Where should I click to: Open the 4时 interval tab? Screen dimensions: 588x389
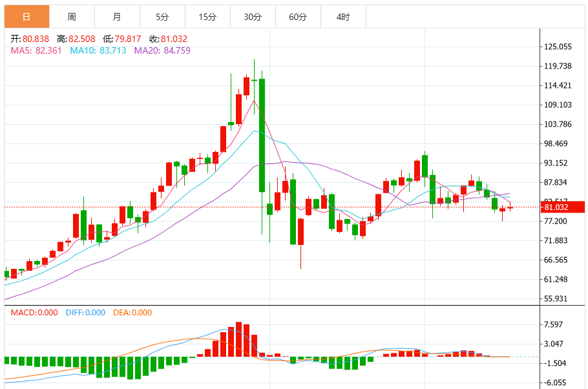click(x=343, y=17)
